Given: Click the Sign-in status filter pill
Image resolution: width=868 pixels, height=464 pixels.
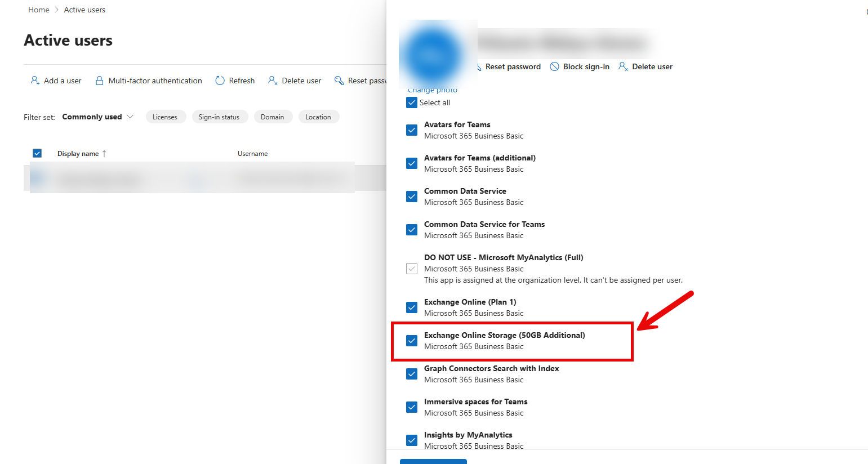Looking at the screenshot, I should tap(219, 117).
